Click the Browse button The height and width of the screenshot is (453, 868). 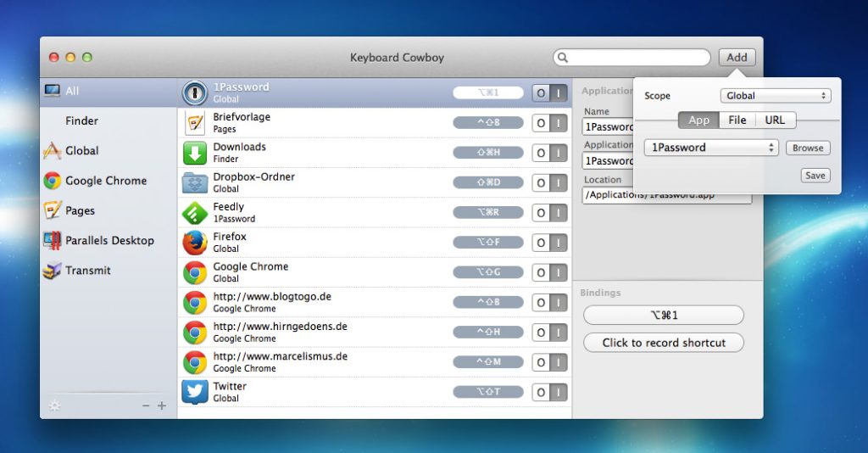808,148
